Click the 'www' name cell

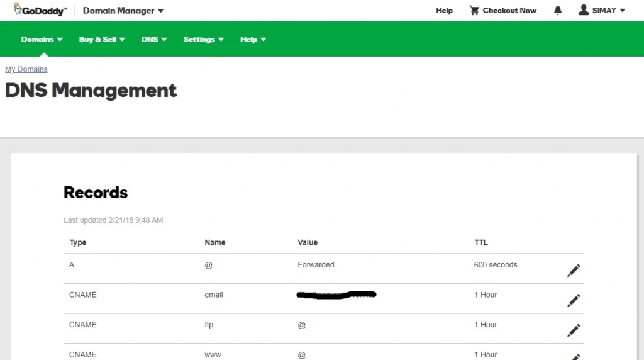point(213,355)
